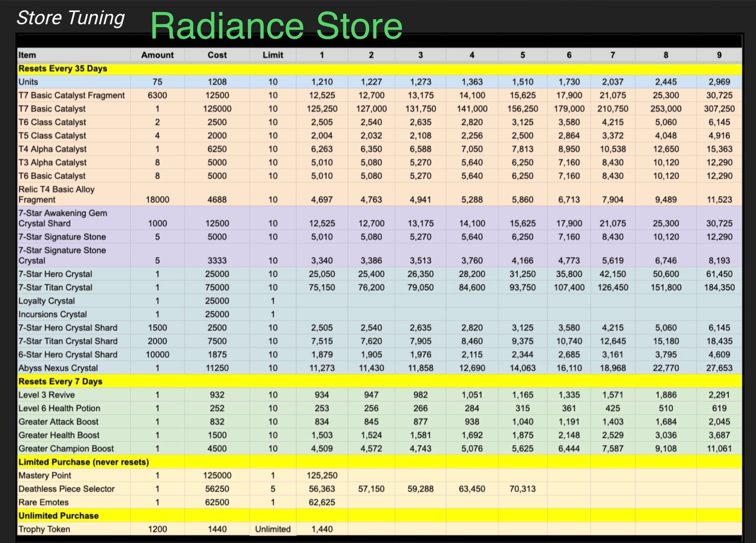Select Level 3 Revive value '2,291'
756x543 pixels.
click(x=719, y=395)
